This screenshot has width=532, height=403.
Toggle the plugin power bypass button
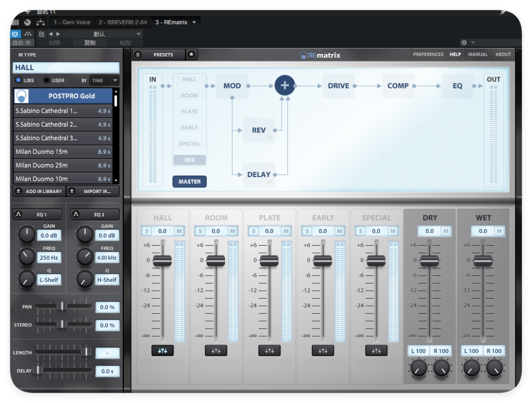[x=15, y=34]
